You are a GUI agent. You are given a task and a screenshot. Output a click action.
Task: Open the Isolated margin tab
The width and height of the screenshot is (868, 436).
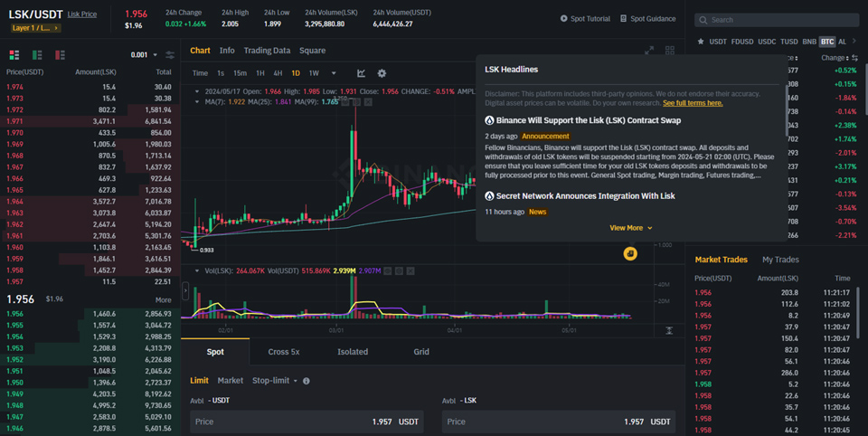[353, 352]
